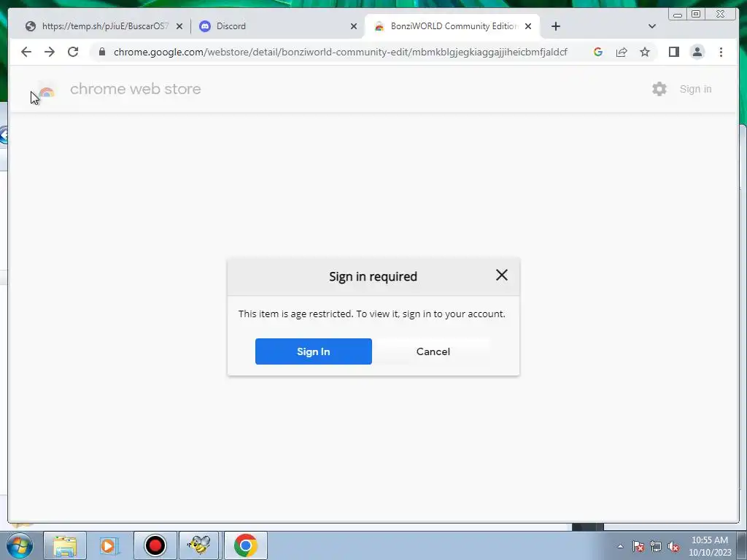Open the clock showing 10:55 AM
This screenshot has width=747, height=560.
(710, 545)
